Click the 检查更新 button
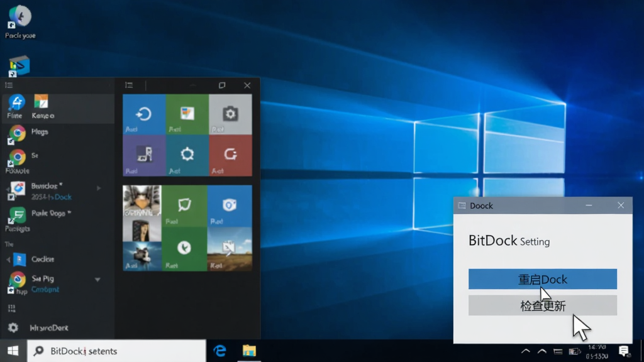This screenshot has width=644, height=362. [543, 306]
